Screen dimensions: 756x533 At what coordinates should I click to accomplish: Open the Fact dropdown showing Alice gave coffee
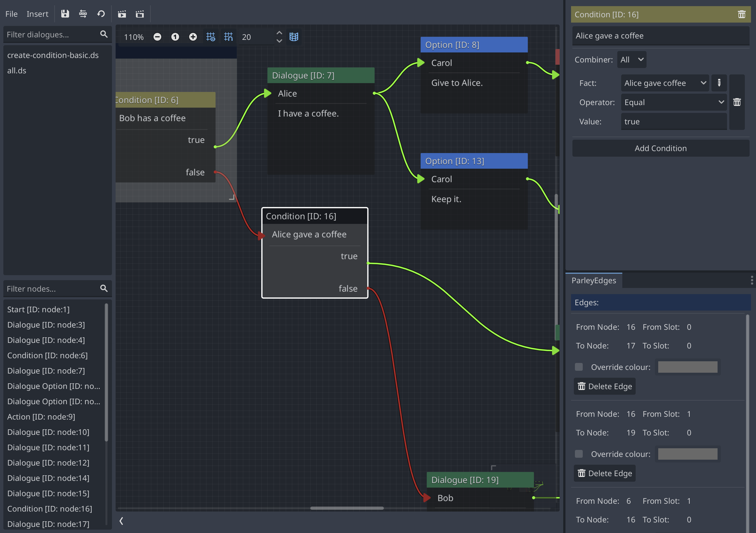point(664,83)
